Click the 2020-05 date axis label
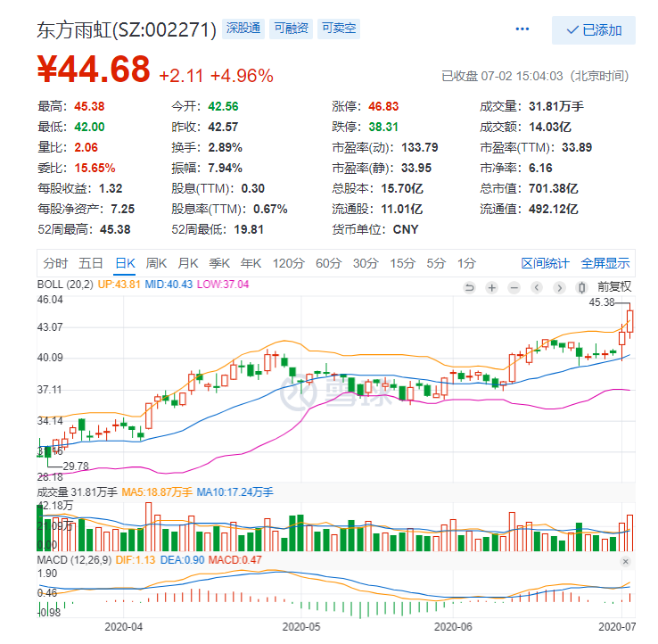 coord(300,627)
